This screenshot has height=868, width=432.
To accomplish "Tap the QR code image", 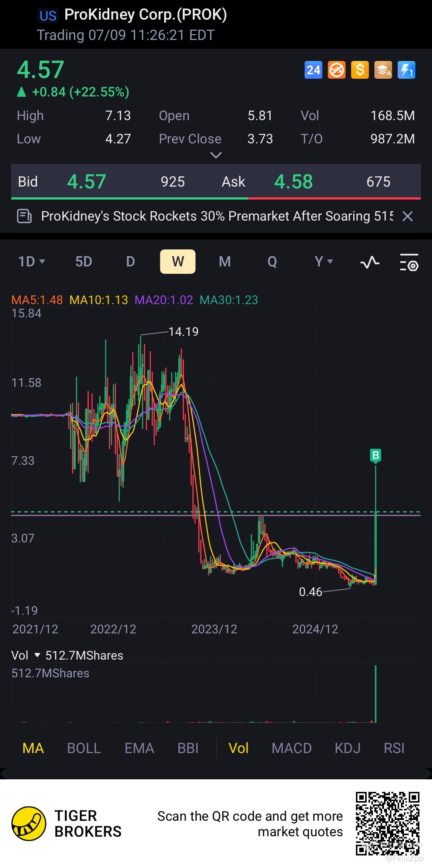I will 388,824.
